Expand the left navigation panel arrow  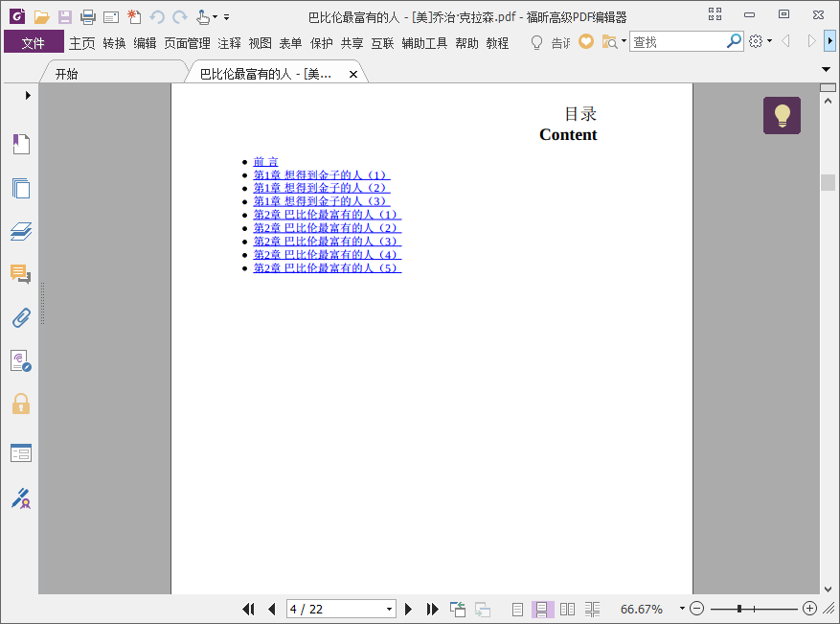pyautogui.click(x=28, y=96)
